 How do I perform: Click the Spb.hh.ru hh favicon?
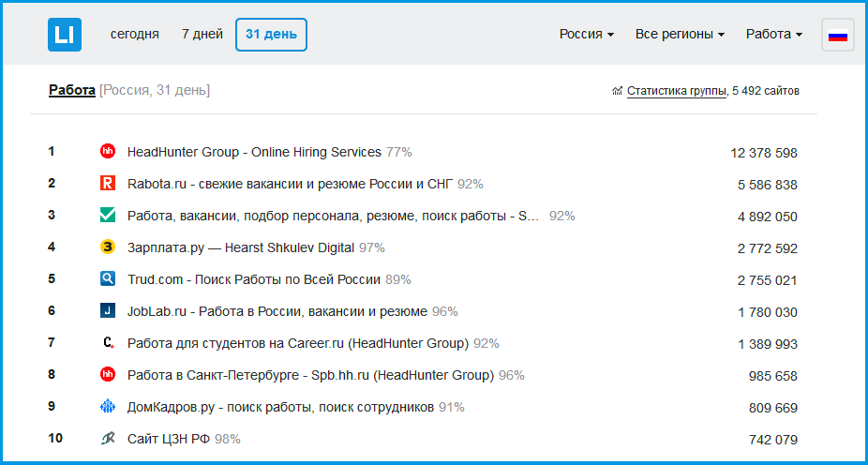tap(108, 375)
